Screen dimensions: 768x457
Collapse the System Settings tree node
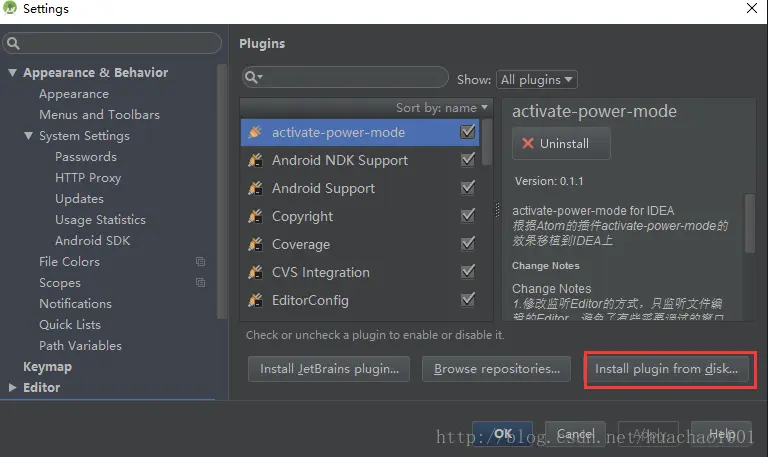click(29, 136)
